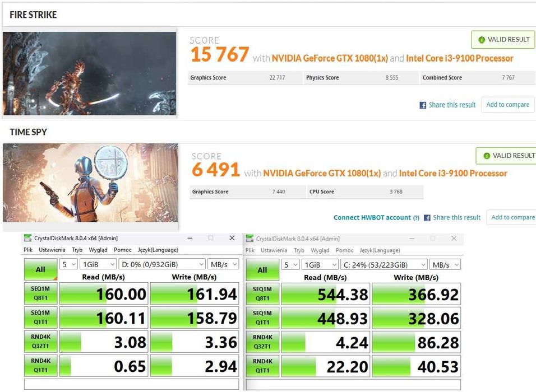The width and height of the screenshot is (536, 392).
Task: Open Plik menu in left CrystalDiskMark window
Action: (x=28, y=250)
